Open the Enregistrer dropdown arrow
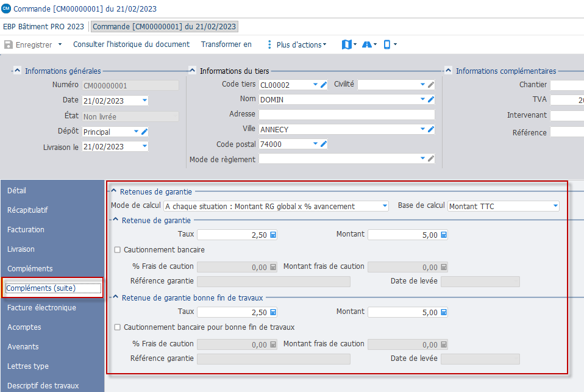 [x=60, y=45]
